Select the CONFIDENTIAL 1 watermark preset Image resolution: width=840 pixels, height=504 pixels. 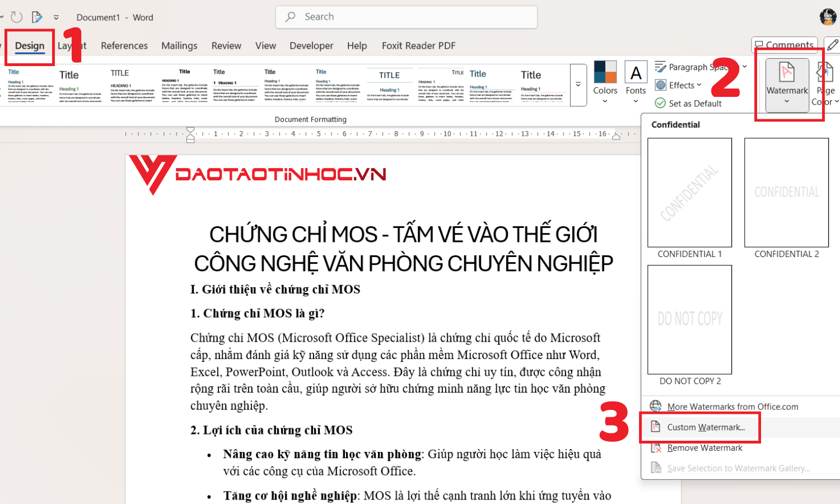click(689, 193)
